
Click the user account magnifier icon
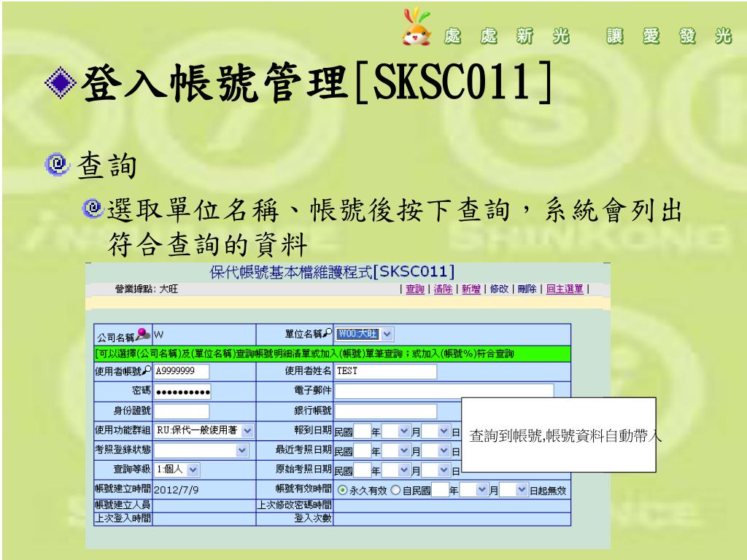pyautogui.click(x=147, y=370)
